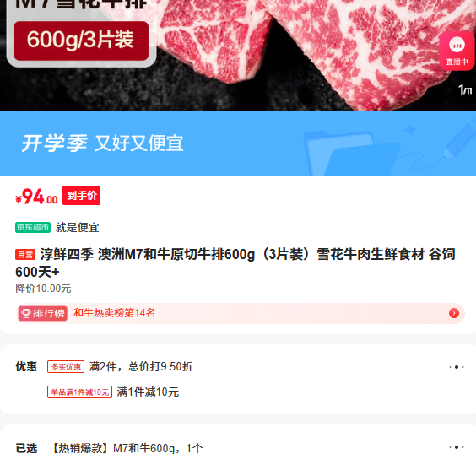Open the live stream 直播中 icon
This screenshot has height=454, width=476.
457,51
